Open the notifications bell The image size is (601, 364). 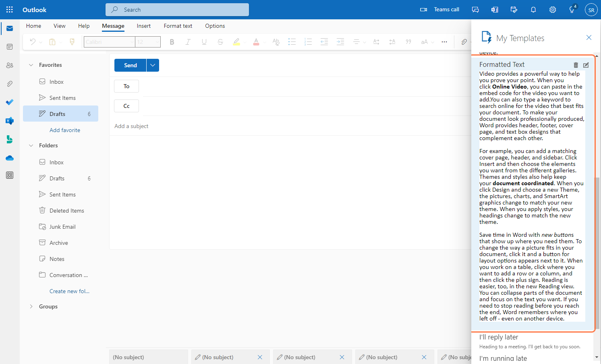(533, 10)
